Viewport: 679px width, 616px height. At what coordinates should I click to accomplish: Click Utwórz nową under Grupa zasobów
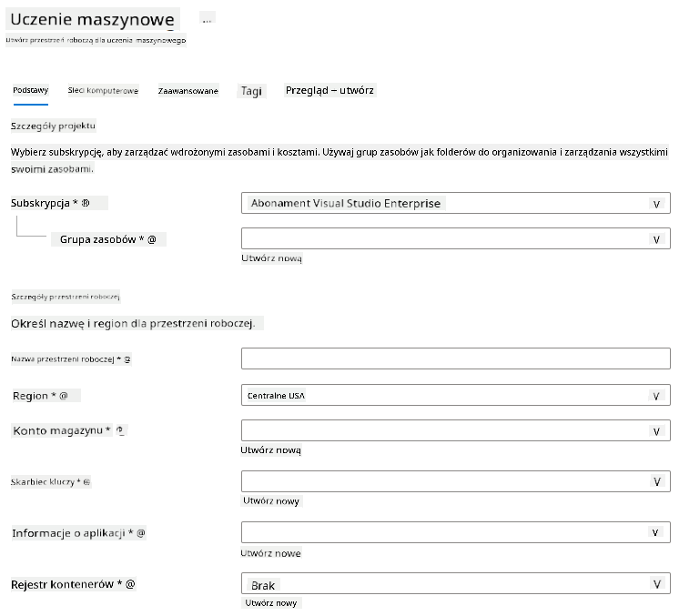271,258
